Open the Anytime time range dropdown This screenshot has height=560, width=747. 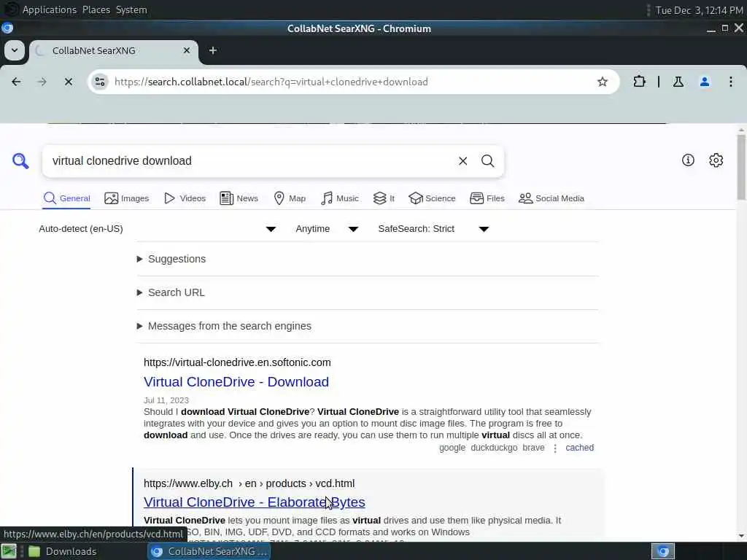point(327,229)
